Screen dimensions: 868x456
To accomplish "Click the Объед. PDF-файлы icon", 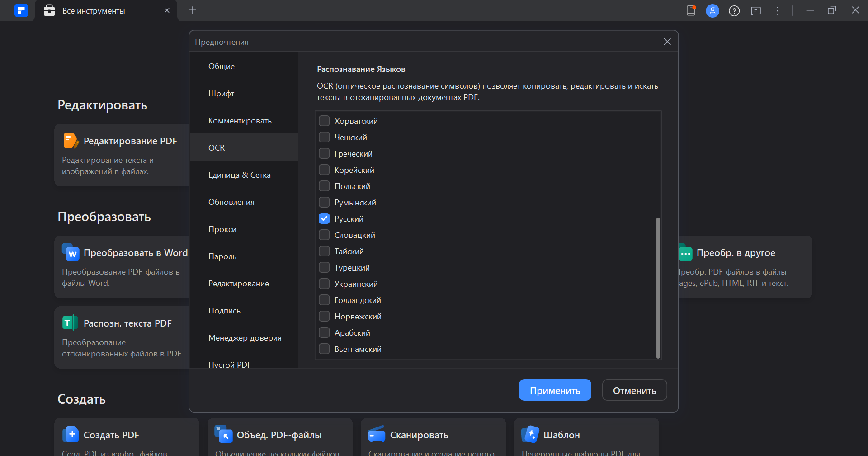I will point(223,434).
